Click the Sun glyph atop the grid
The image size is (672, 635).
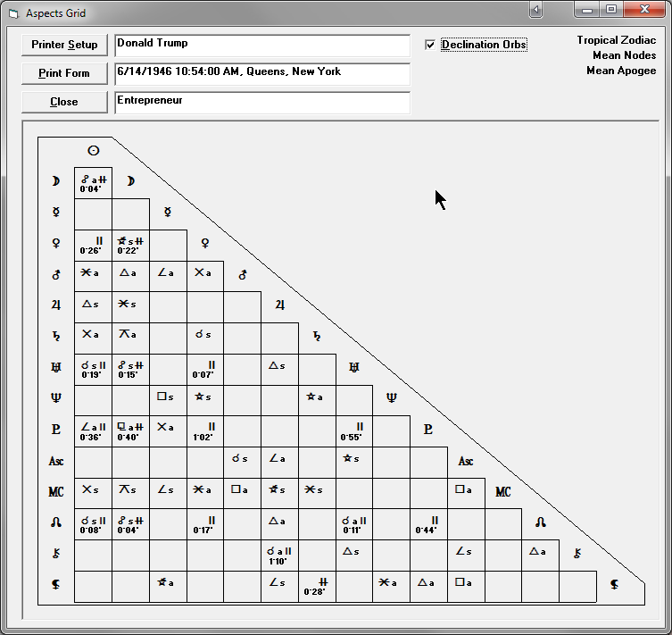click(93, 150)
